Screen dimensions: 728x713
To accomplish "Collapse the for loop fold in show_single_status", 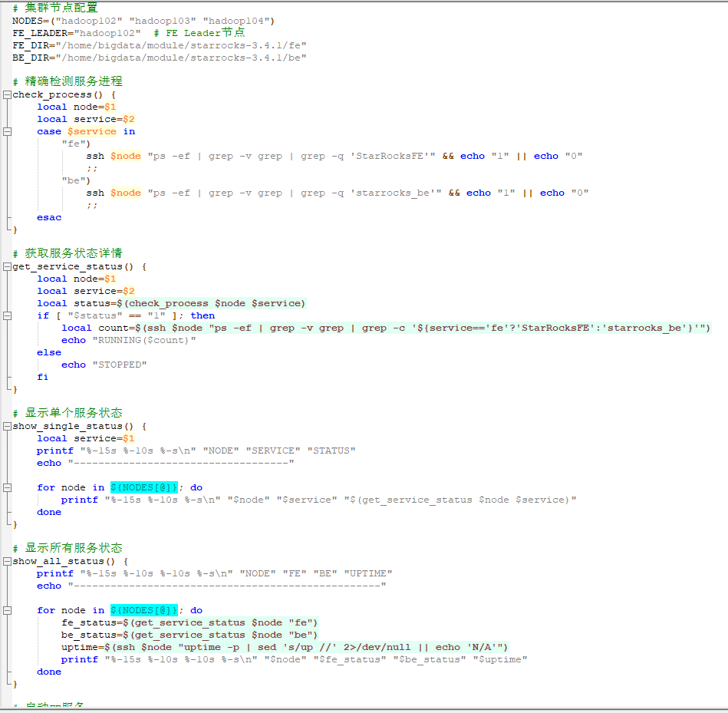I will [x=7, y=487].
